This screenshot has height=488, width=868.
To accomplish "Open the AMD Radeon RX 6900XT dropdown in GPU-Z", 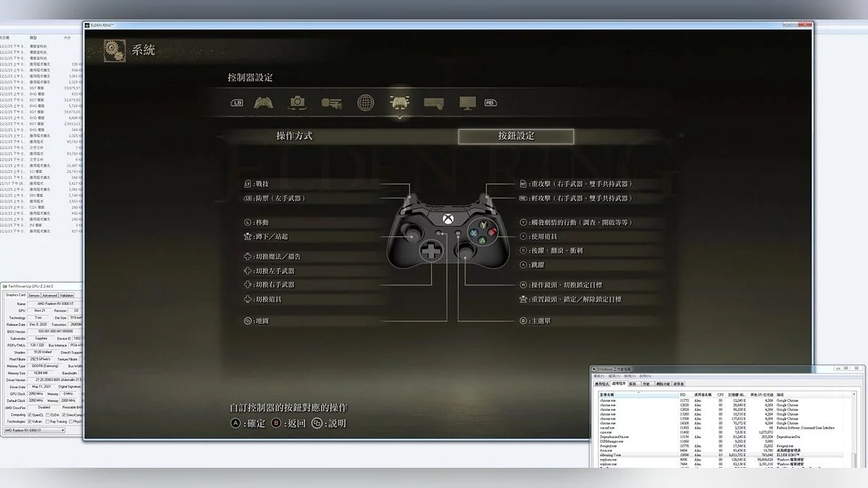I will [62, 430].
